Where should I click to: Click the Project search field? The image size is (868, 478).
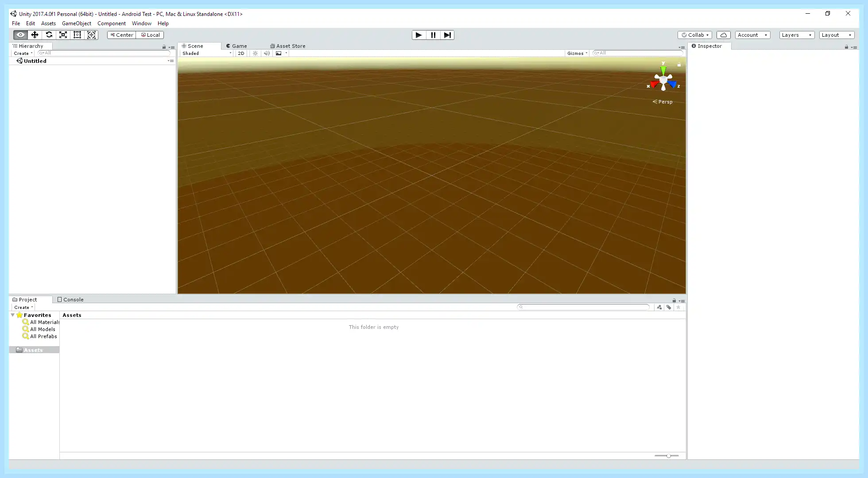[x=583, y=307]
